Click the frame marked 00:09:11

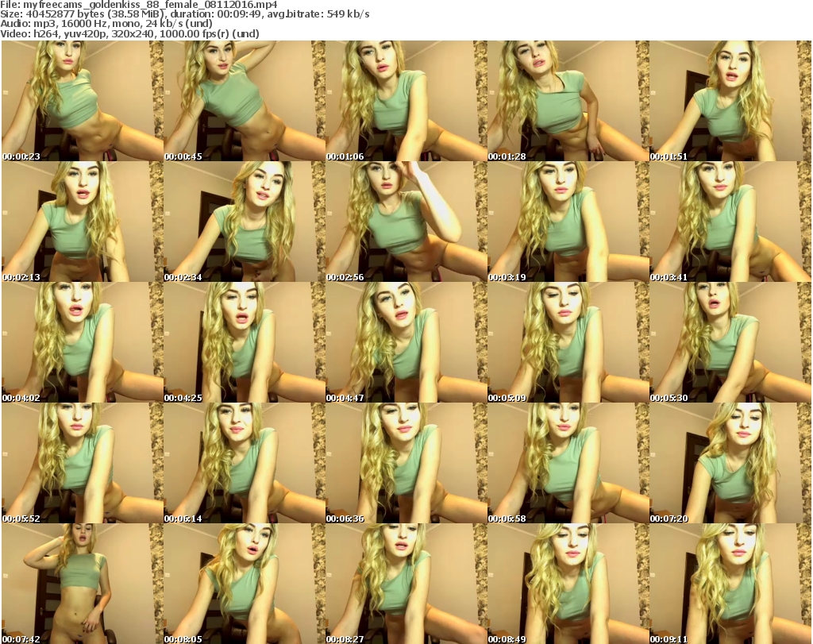click(730, 584)
